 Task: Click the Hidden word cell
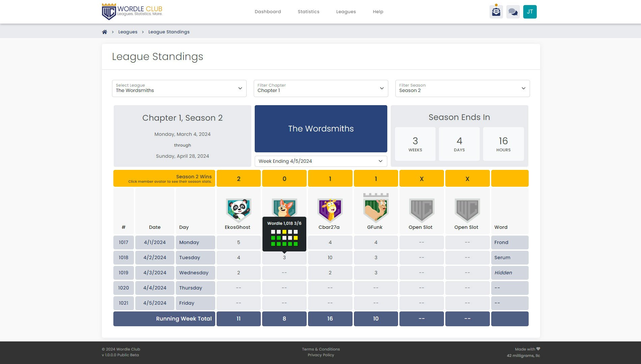[510, 273]
